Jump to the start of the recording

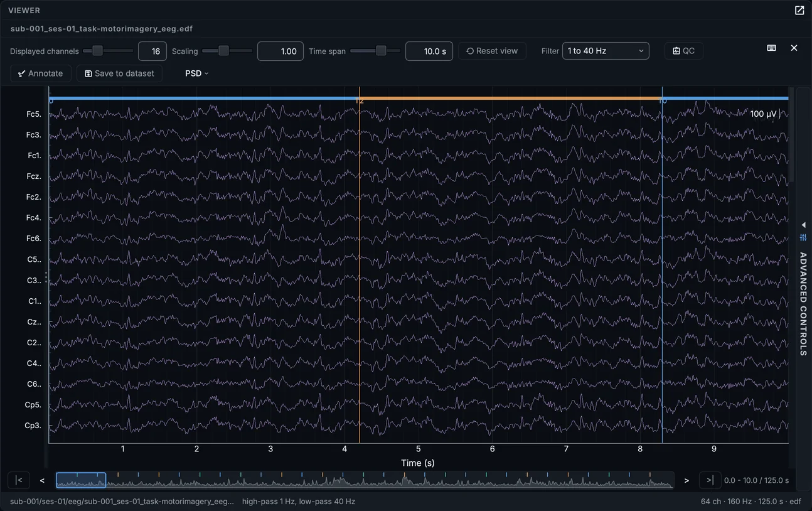(19, 480)
